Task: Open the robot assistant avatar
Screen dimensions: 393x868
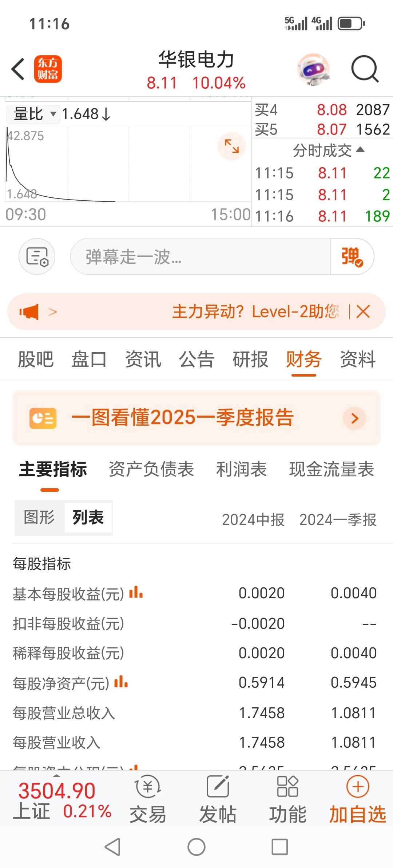Action: click(x=313, y=69)
